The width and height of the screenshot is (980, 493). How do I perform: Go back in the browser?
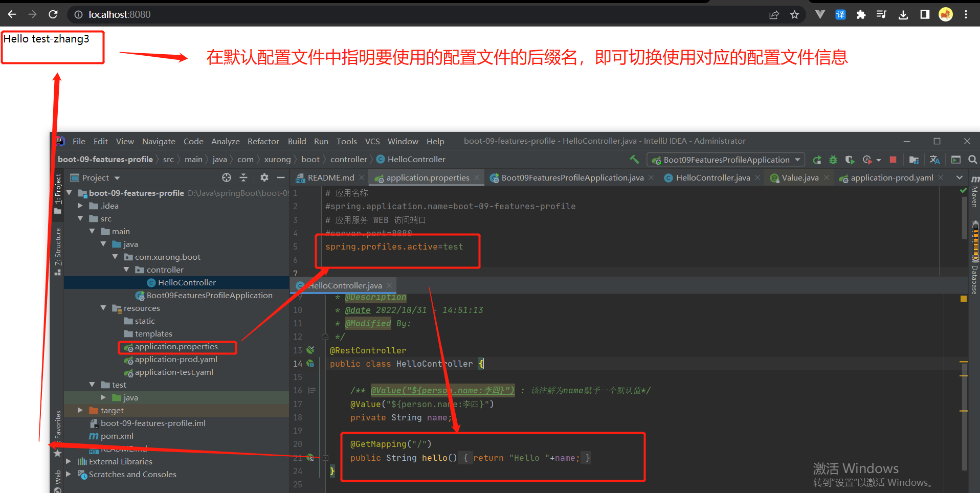(12, 14)
